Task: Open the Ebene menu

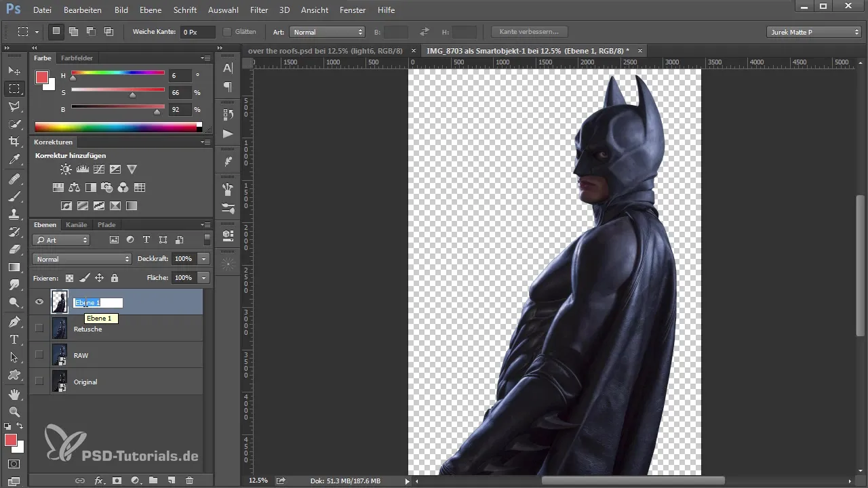Action: tap(151, 10)
